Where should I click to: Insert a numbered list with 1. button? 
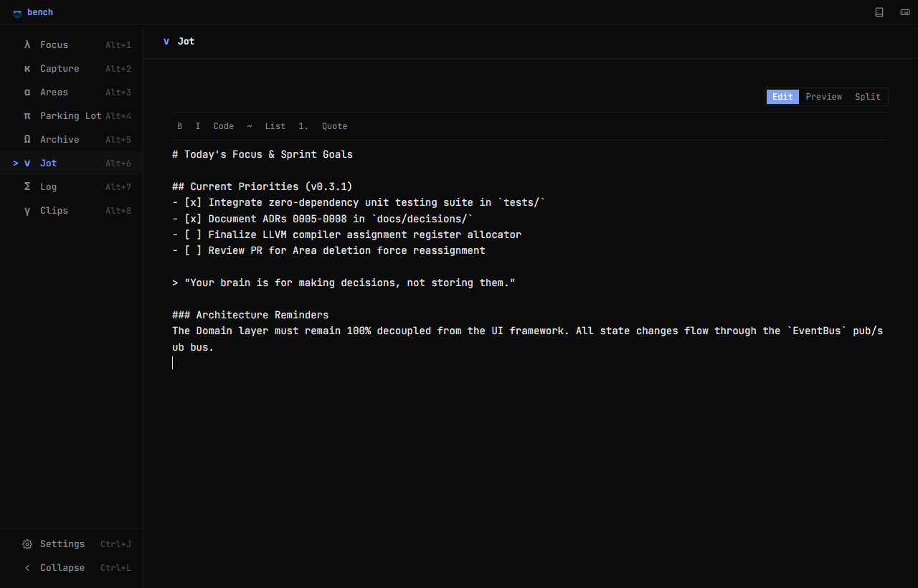pyautogui.click(x=303, y=126)
